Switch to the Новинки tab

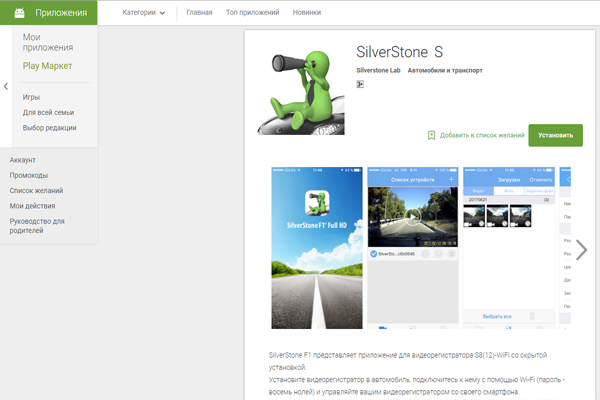click(307, 13)
